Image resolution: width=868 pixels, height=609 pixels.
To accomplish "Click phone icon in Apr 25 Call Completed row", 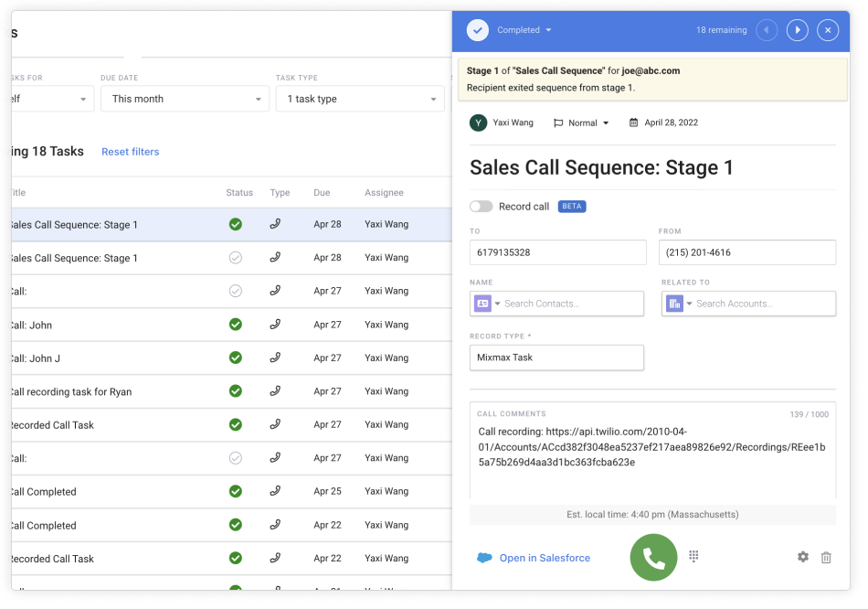I will tap(275, 491).
